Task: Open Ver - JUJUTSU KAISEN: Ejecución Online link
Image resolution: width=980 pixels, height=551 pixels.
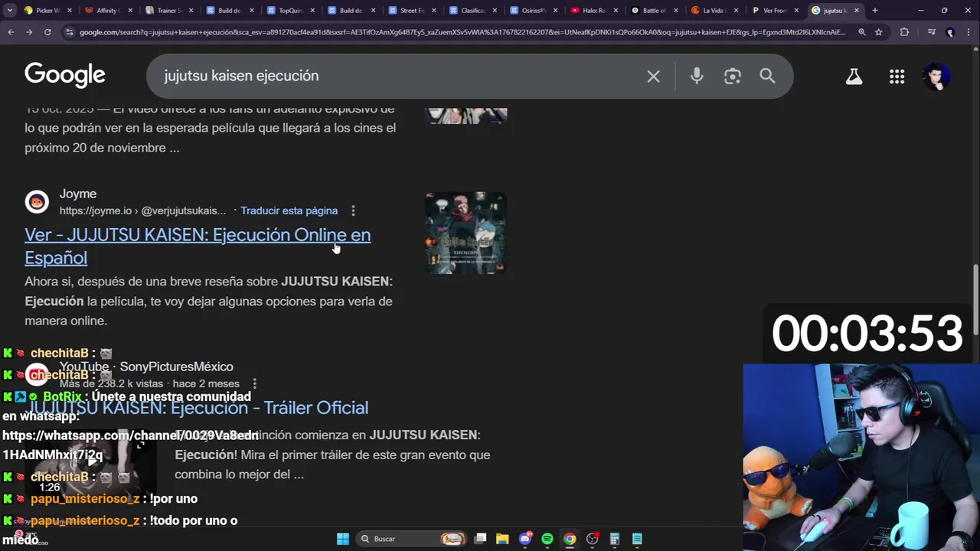Action: click(198, 246)
